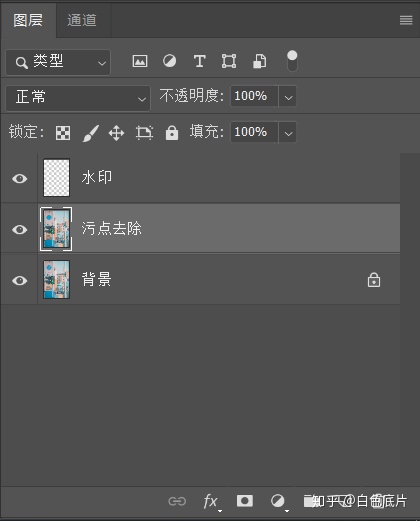Click the 不透明度 value field
Image resolution: width=420 pixels, height=521 pixels.
[254, 96]
